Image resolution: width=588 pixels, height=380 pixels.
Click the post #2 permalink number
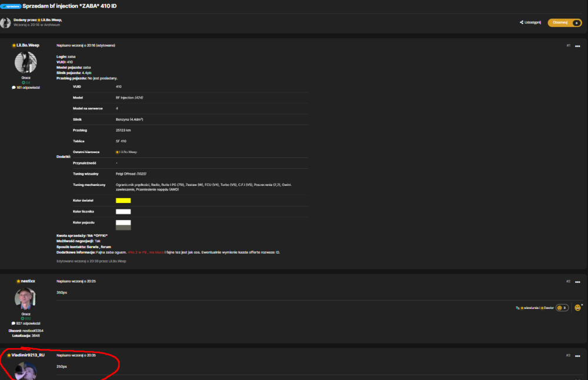tap(568, 281)
